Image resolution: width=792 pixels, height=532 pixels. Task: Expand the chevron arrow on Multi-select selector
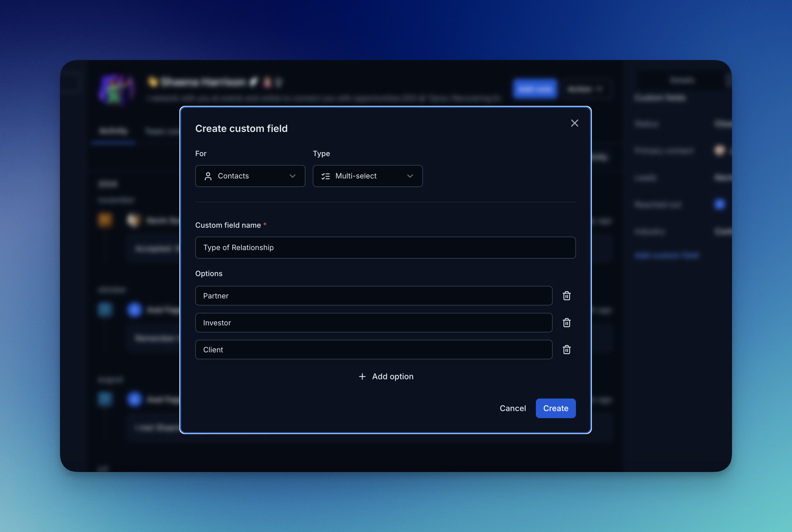tap(410, 176)
